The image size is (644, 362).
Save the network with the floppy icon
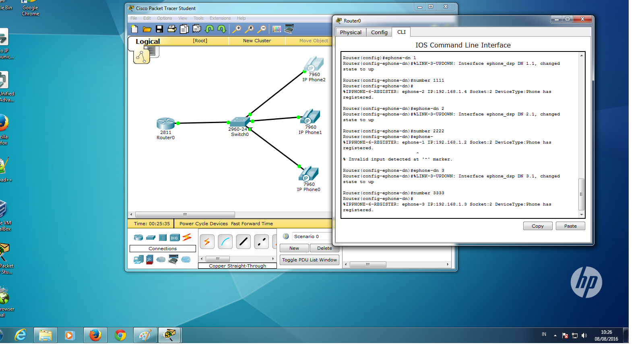click(159, 29)
